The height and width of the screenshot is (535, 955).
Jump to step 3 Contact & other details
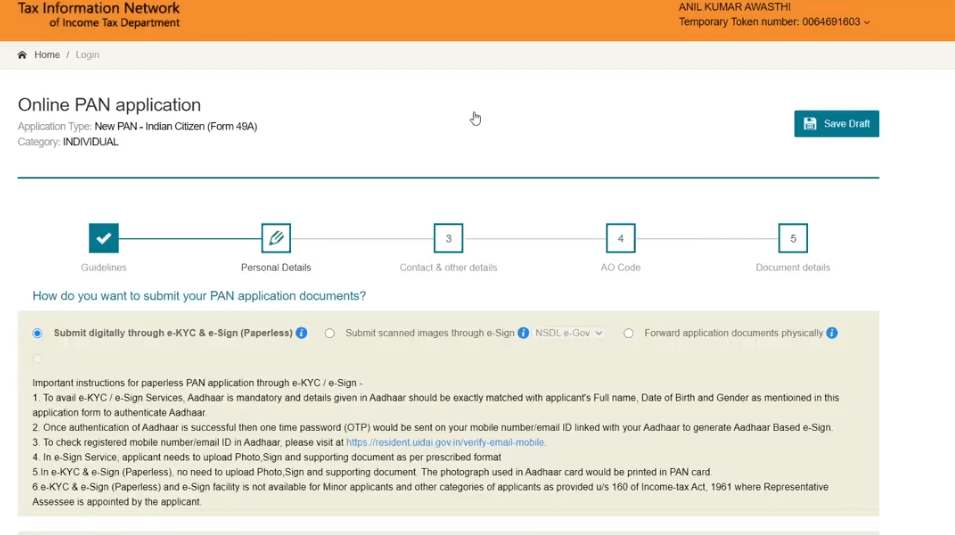pyautogui.click(x=448, y=238)
